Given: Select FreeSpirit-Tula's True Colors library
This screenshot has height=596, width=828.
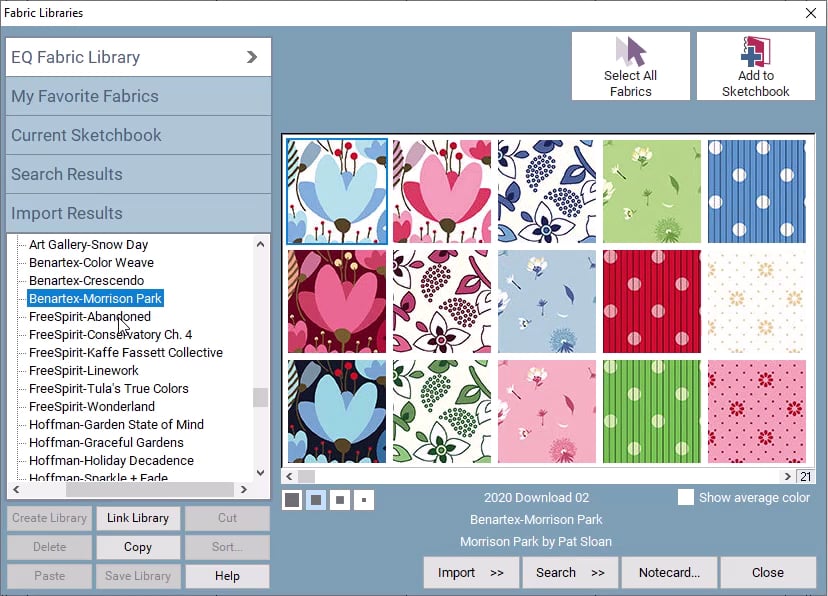Looking at the screenshot, I should [x=109, y=388].
